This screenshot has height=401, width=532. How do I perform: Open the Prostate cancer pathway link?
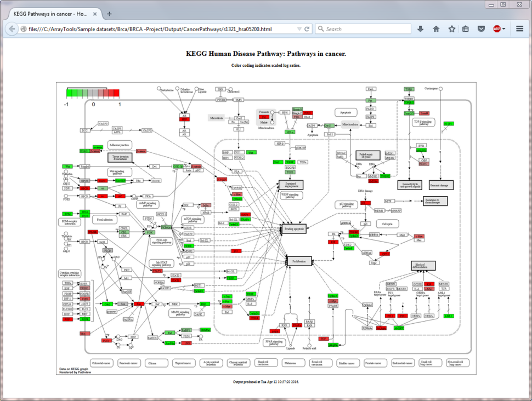point(375,363)
